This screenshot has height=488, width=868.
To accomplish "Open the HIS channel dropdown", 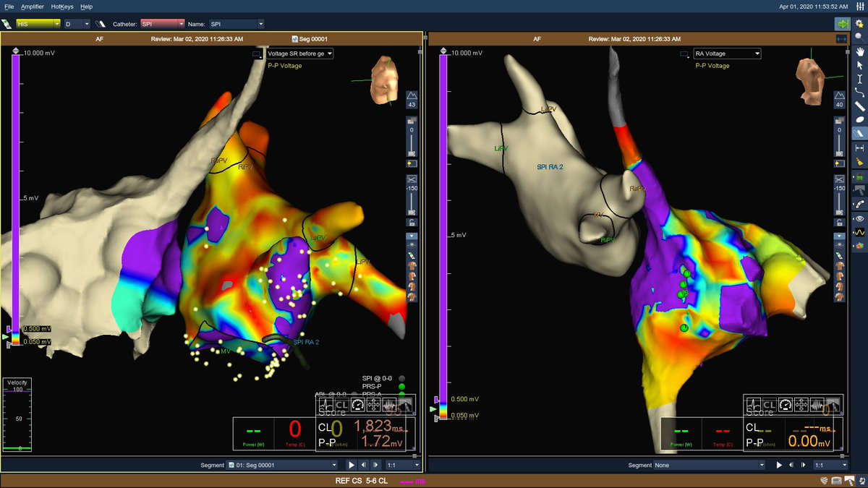I will point(38,24).
